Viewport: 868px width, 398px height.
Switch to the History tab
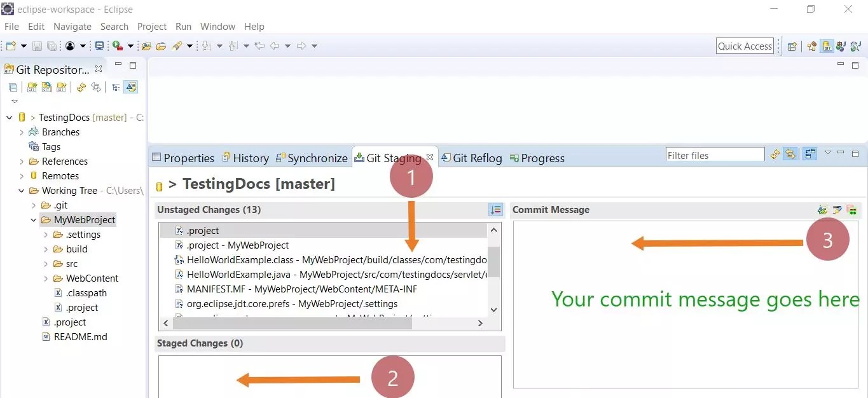tap(251, 158)
